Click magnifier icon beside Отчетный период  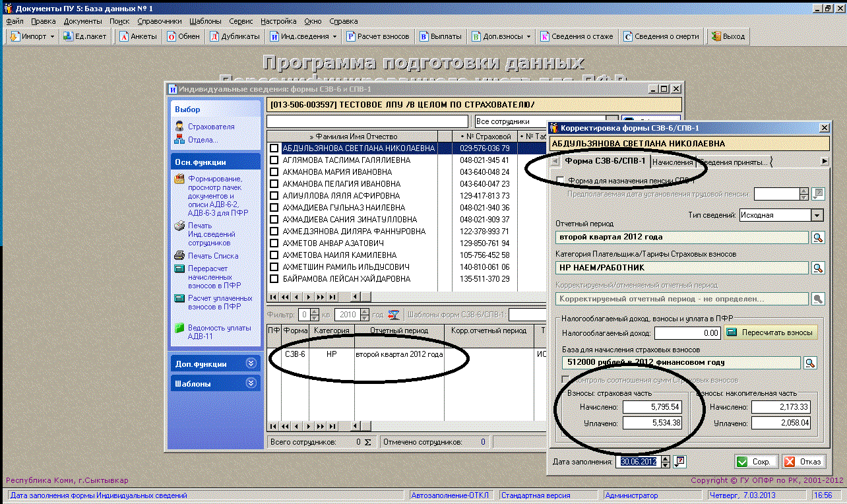point(818,237)
